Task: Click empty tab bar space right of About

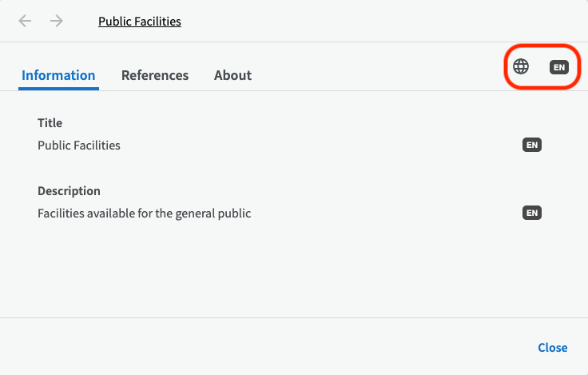Action: pyautogui.click(x=375, y=75)
